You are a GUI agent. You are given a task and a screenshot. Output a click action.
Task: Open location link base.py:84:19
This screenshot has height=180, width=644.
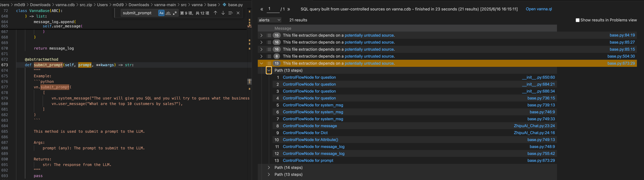point(622,35)
